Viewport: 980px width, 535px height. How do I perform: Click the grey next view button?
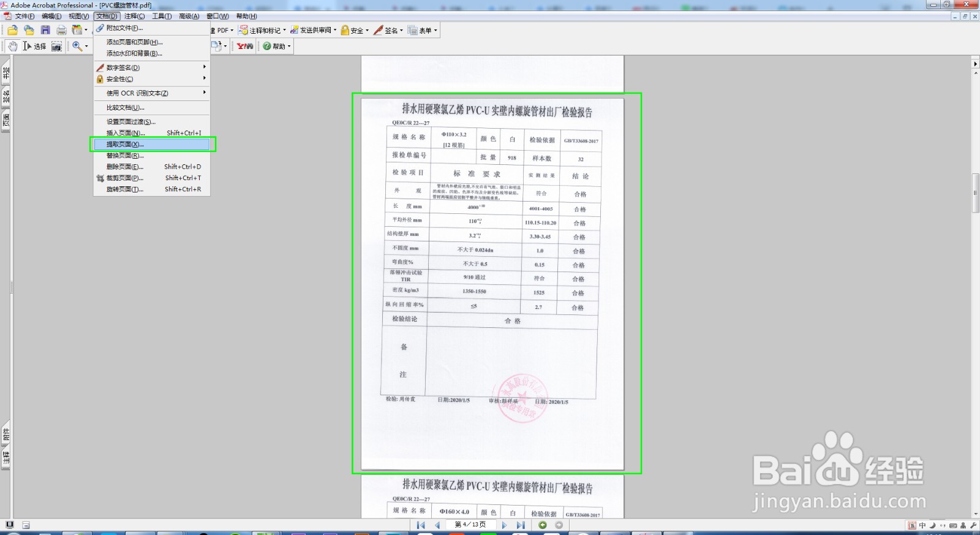pos(559,525)
